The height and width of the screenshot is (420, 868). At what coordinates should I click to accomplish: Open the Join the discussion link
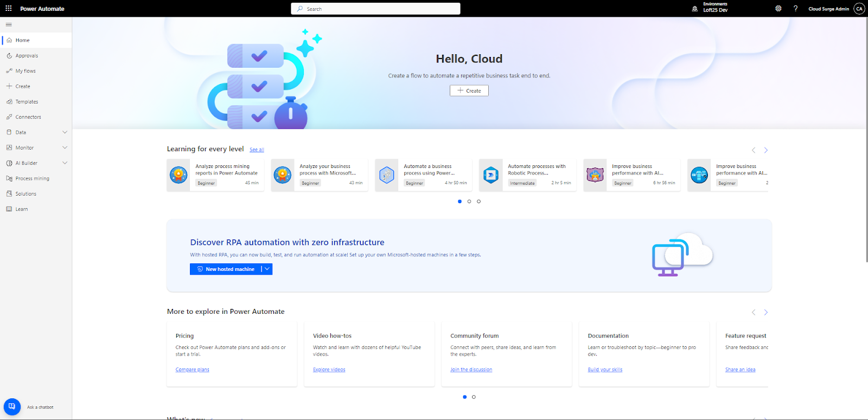[x=471, y=370]
